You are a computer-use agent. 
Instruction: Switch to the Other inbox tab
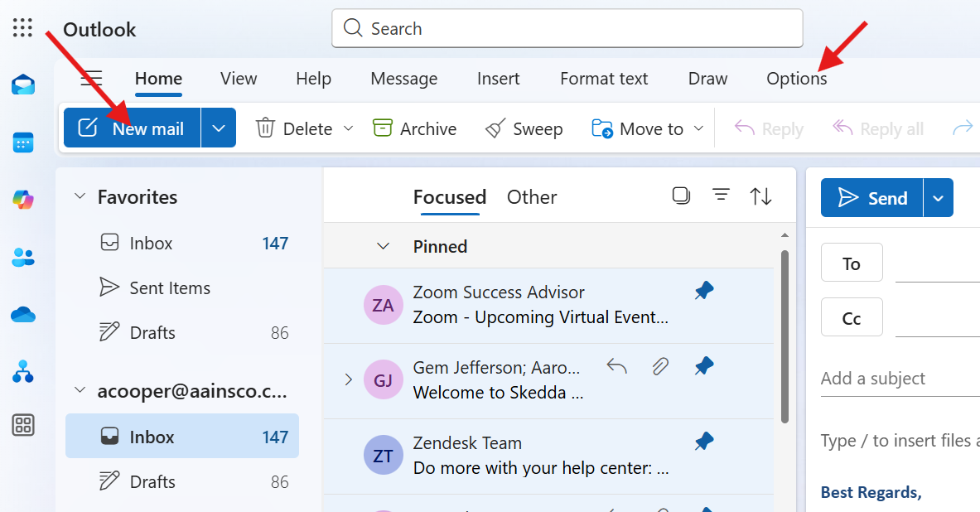532,197
